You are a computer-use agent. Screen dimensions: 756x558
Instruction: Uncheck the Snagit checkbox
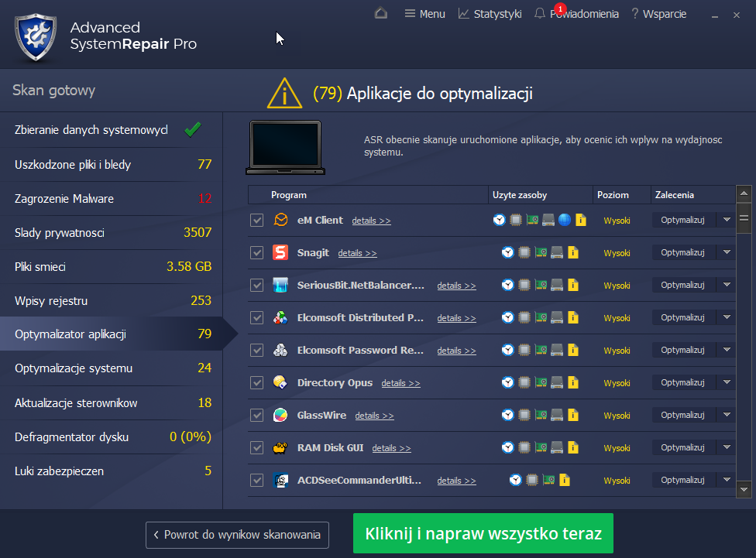[x=256, y=252]
